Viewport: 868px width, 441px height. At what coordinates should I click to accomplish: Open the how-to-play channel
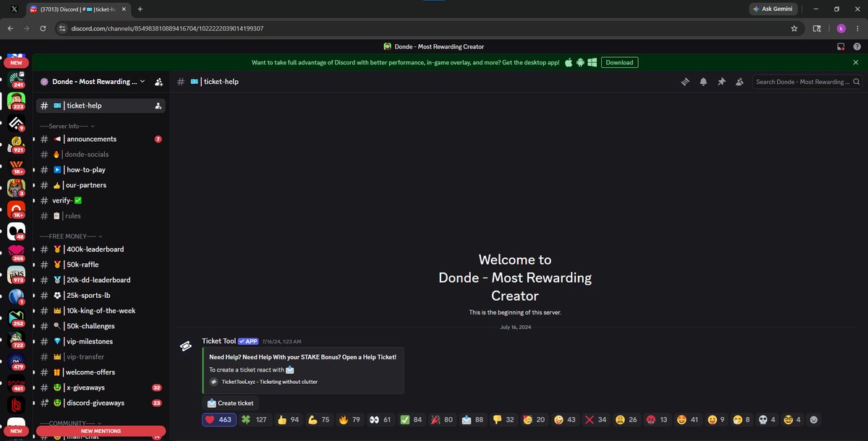(101, 170)
